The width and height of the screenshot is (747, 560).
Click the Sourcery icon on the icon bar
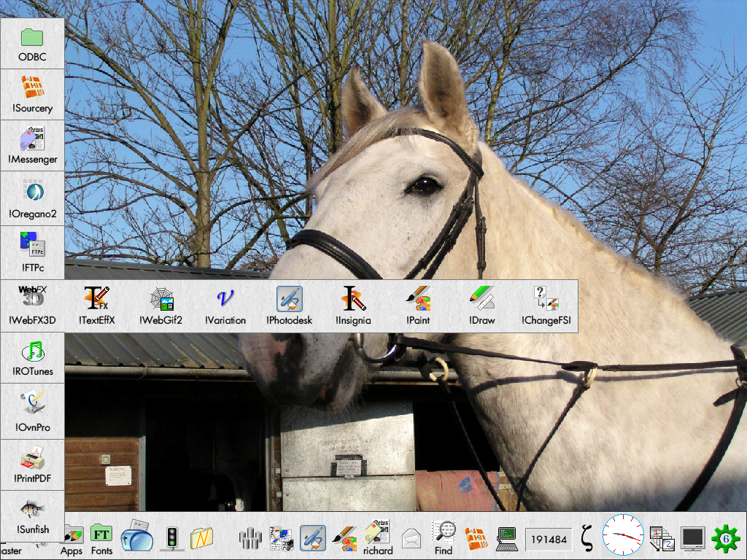[x=476, y=539]
